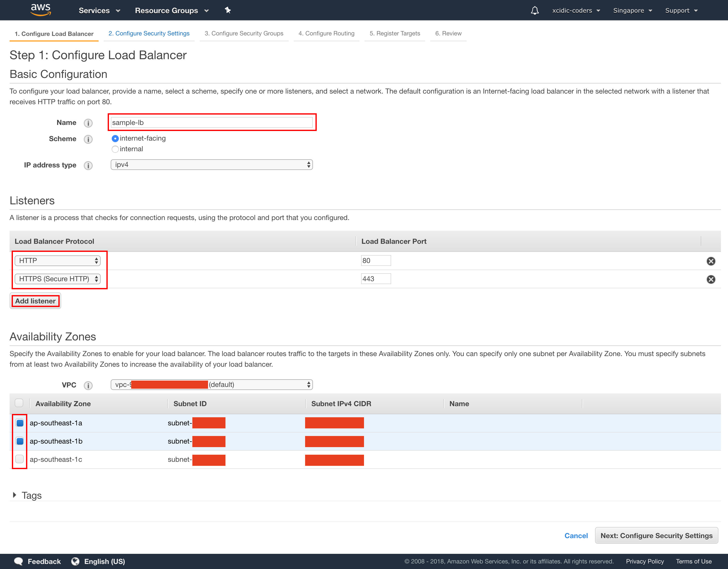
Task: Select the internet-facing scheme radio button
Action: 115,138
